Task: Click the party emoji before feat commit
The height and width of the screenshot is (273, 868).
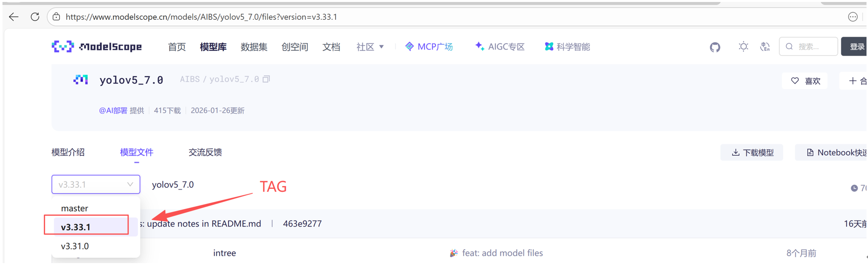Action: [453, 253]
